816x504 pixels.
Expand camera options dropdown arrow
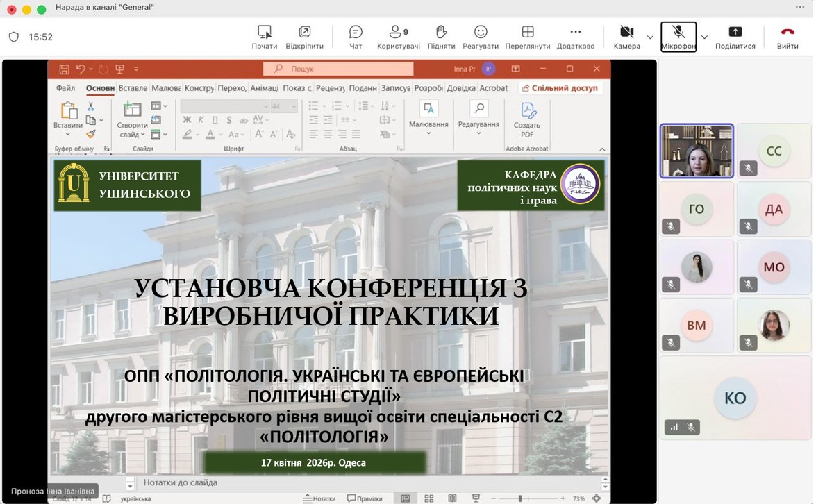click(650, 37)
